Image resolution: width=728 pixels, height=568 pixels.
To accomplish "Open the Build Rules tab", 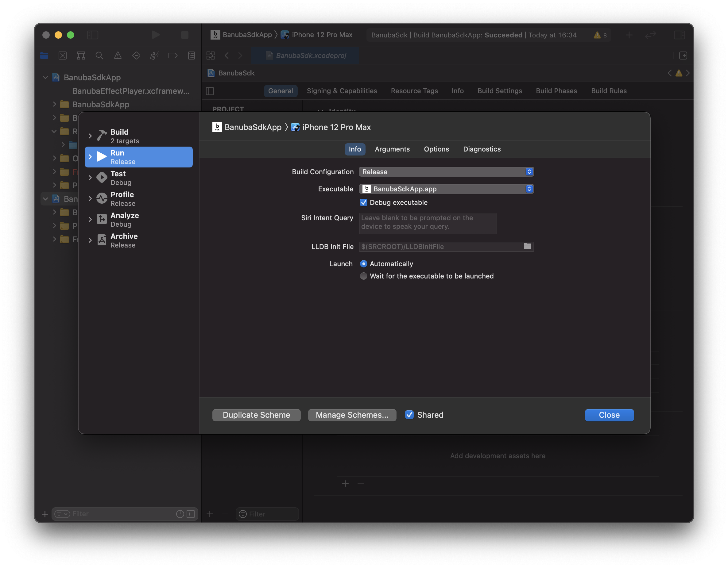I will (609, 91).
